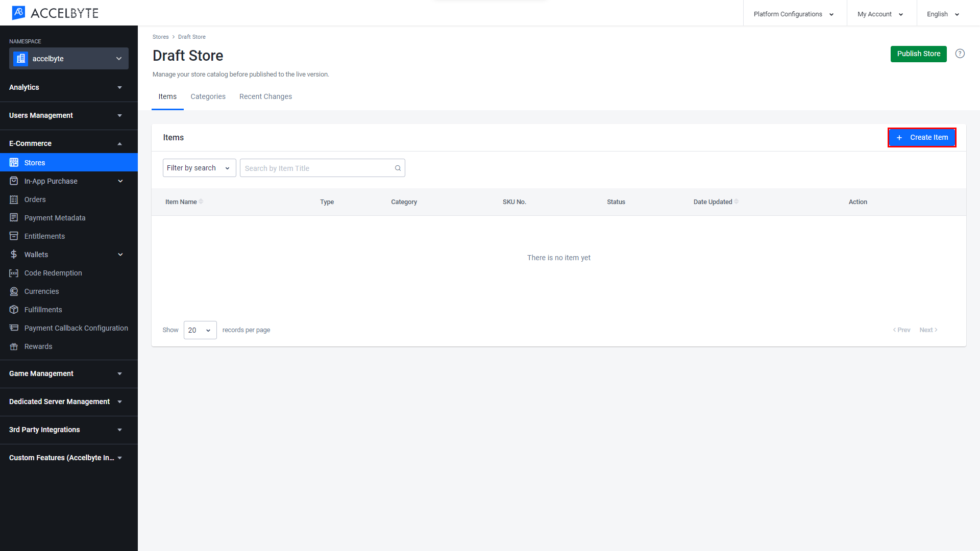Focus the Search by Item Title field
Screen dimensions: 980x551
(323, 168)
